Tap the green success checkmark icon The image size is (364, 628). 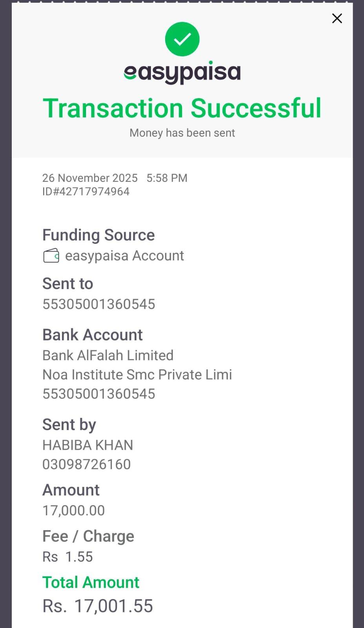coord(182,39)
